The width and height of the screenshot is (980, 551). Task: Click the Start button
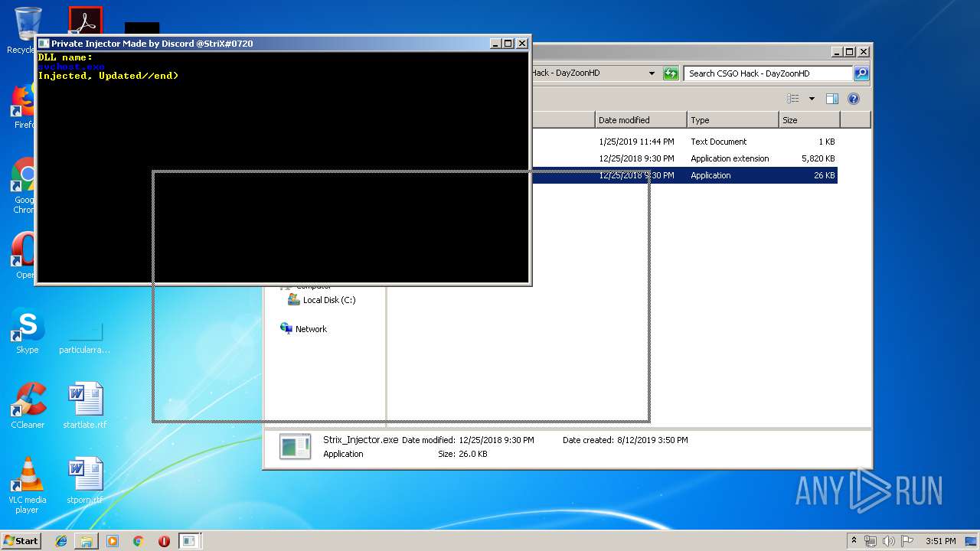pos(21,540)
